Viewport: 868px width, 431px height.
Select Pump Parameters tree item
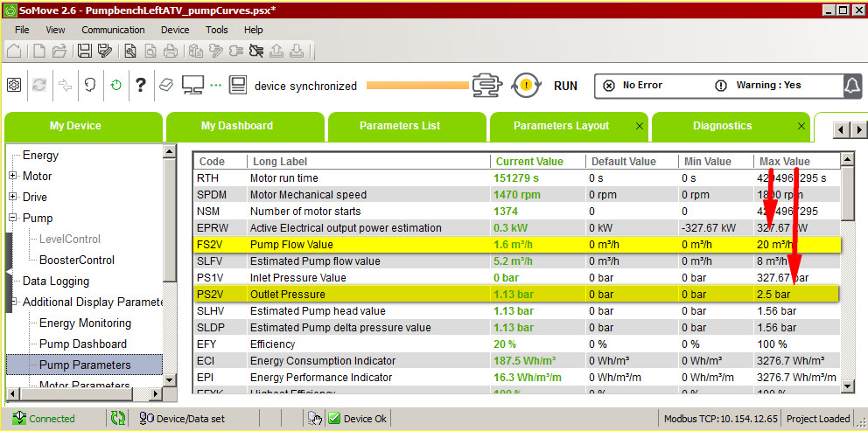85,365
